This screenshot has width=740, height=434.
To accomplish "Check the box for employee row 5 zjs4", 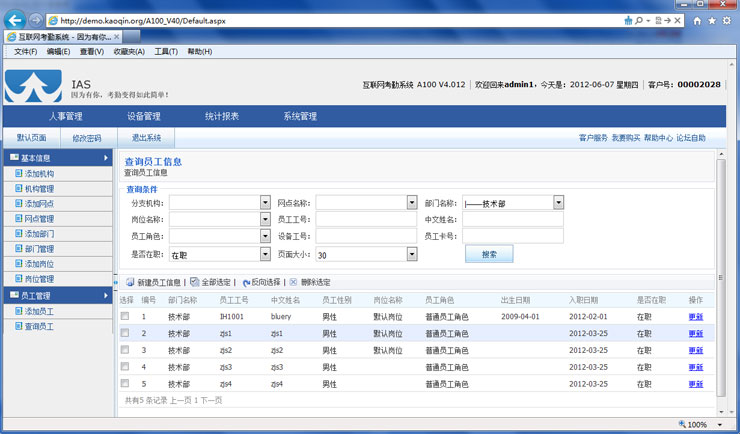I will [x=125, y=383].
